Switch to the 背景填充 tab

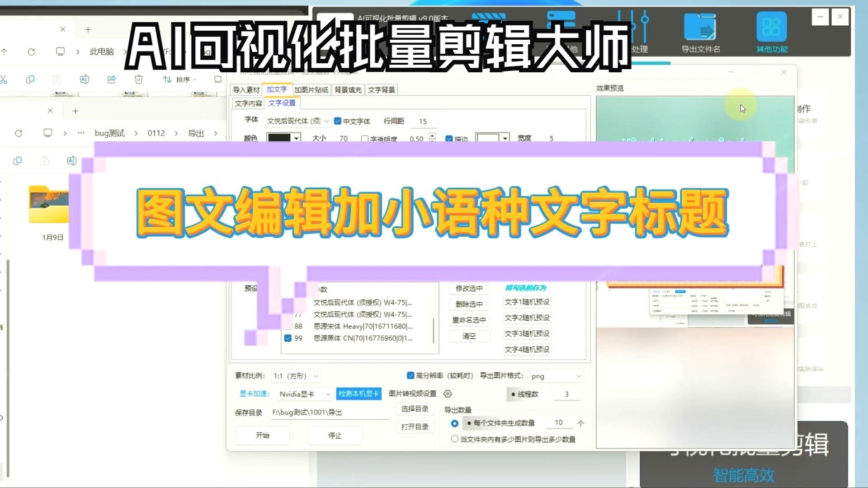point(348,90)
